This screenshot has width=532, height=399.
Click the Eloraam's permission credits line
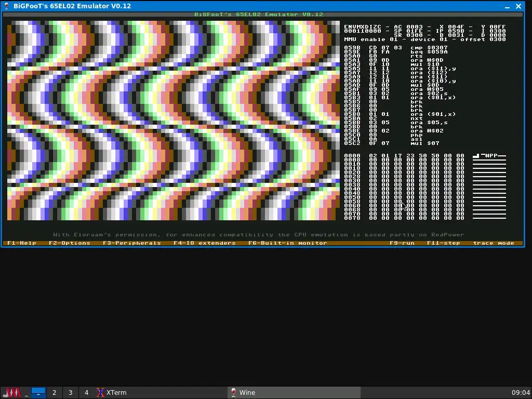259,234
